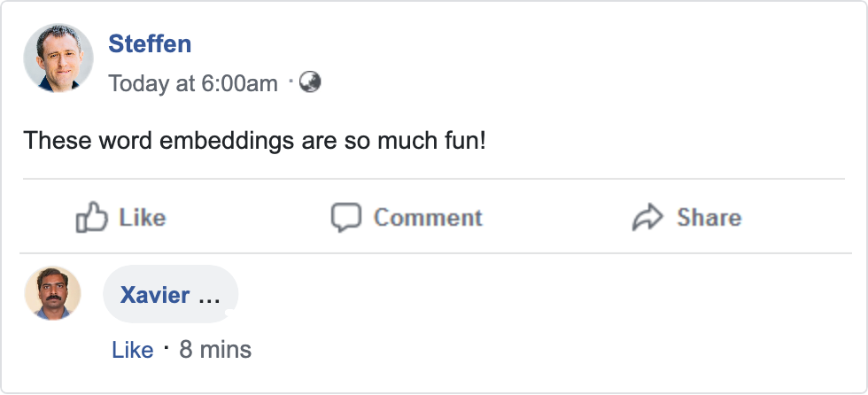The image size is (868, 395).
Task: Click the thumbs-up Like icon
Action: (92, 217)
